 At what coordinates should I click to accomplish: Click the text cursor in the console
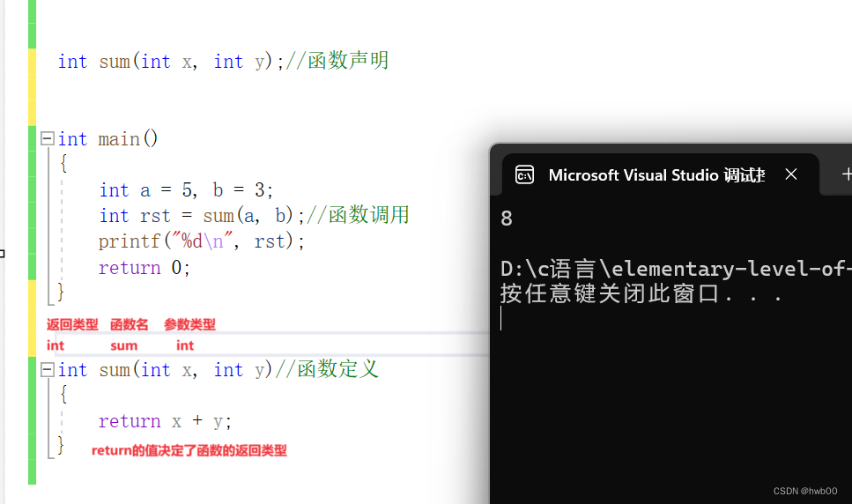(501, 318)
